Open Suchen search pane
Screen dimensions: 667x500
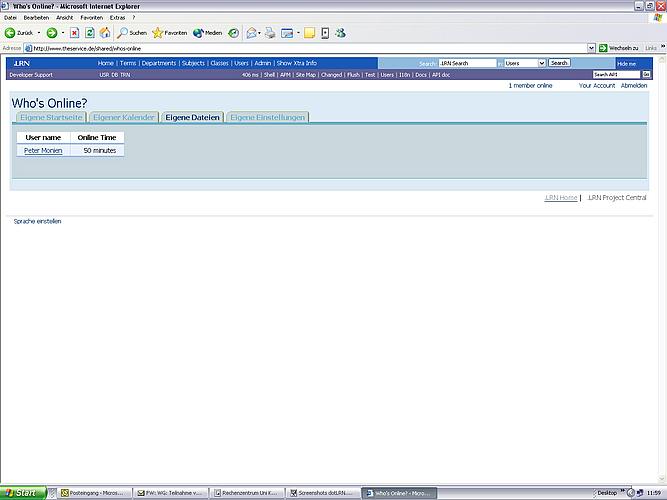point(132,33)
